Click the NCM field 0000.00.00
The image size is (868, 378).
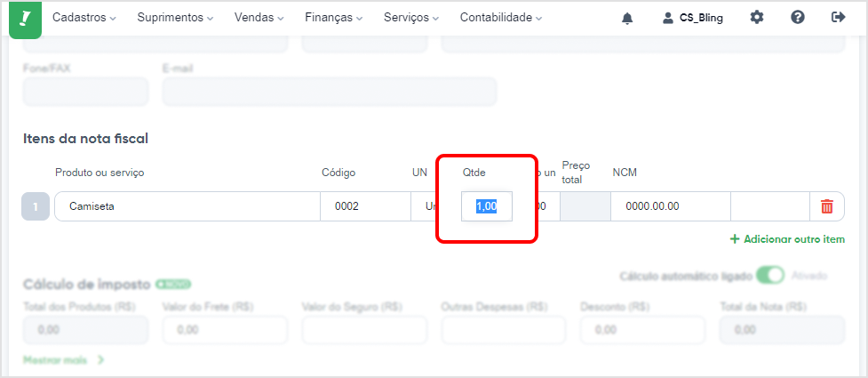click(671, 206)
